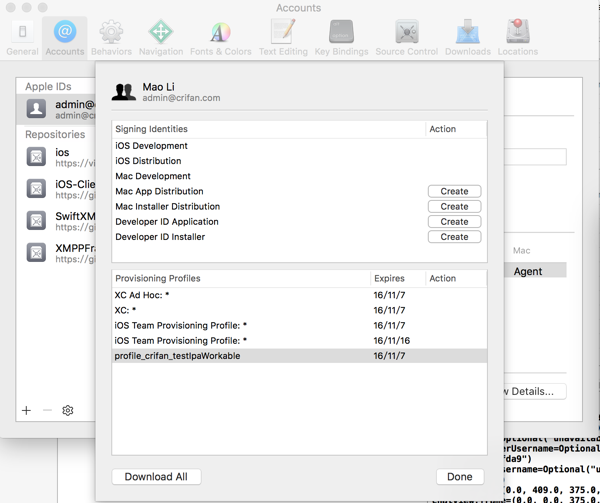Open Key Bindings preferences icon

coord(341,32)
